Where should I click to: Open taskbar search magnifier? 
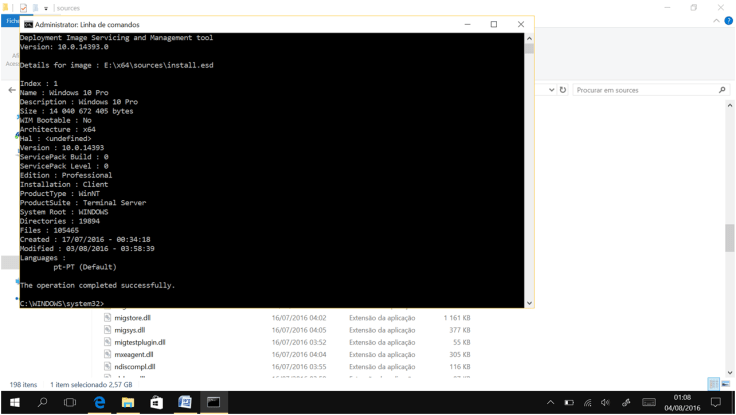tap(42, 402)
